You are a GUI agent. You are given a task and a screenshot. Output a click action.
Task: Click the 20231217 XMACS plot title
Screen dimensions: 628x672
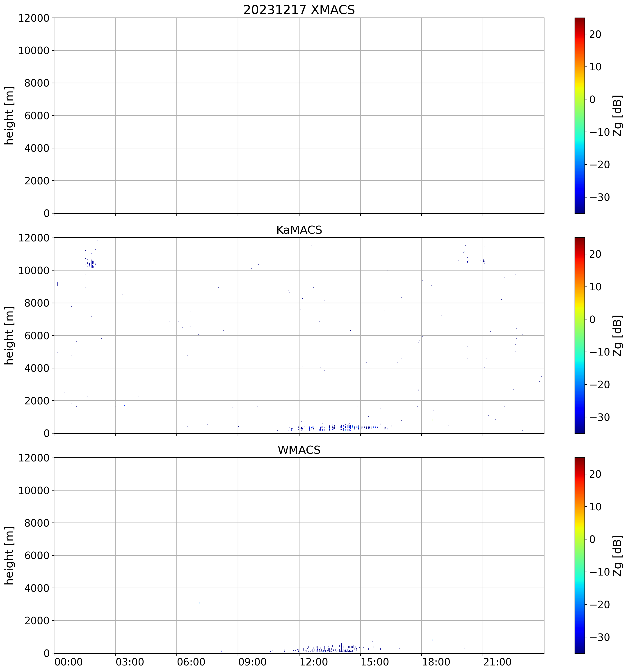(x=299, y=10)
